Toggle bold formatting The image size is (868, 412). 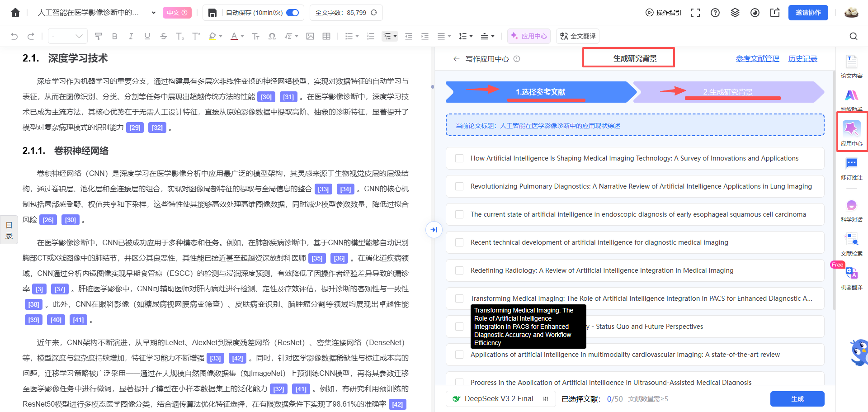point(115,36)
